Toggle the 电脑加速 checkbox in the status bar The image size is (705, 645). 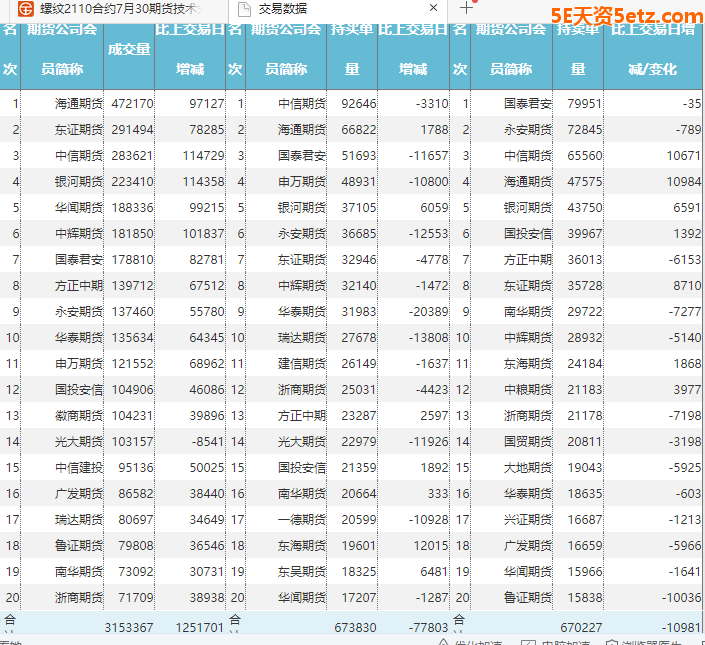526,641
